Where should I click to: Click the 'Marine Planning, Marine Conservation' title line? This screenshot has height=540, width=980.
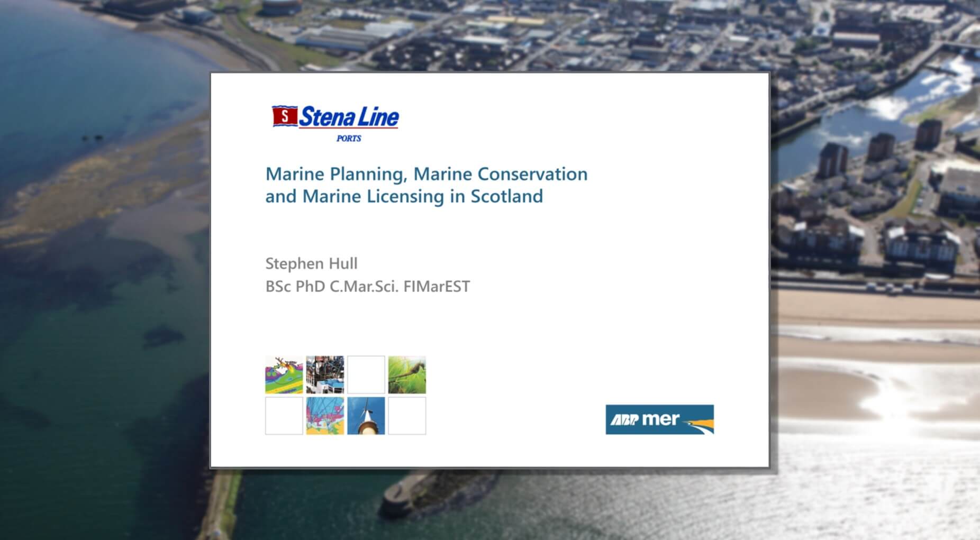(x=426, y=174)
